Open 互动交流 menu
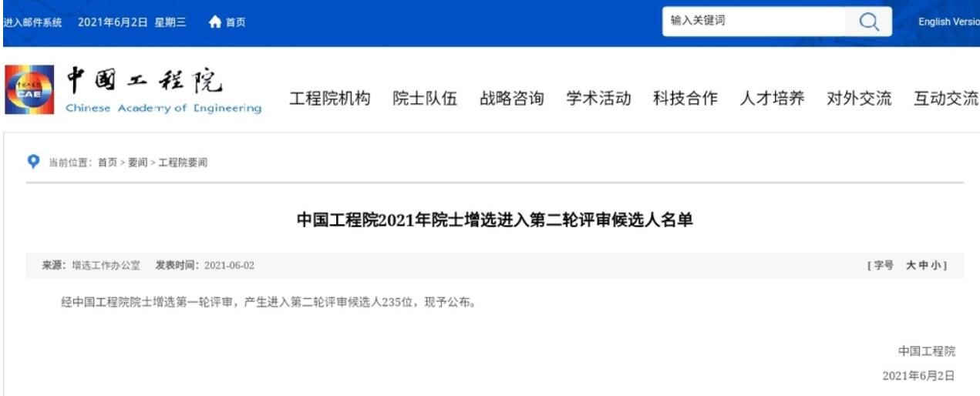Viewport: 980px width, 396px height. tap(946, 99)
